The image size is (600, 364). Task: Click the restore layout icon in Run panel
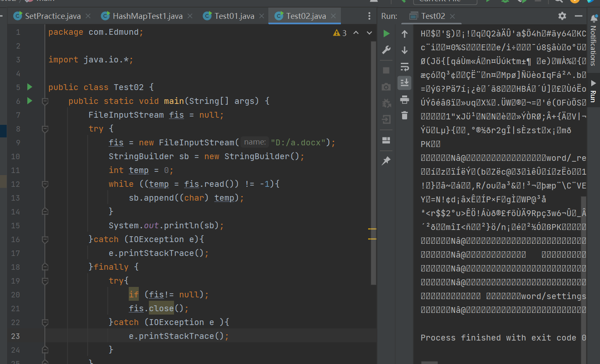pos(386,140)
